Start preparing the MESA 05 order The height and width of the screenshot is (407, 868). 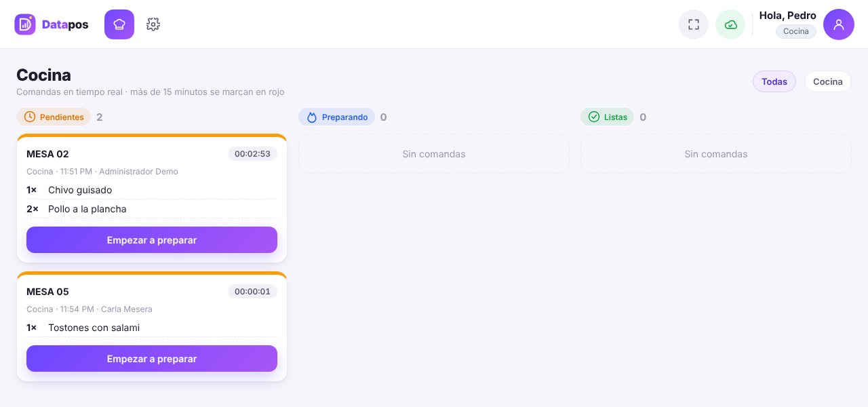pos(152,359)
